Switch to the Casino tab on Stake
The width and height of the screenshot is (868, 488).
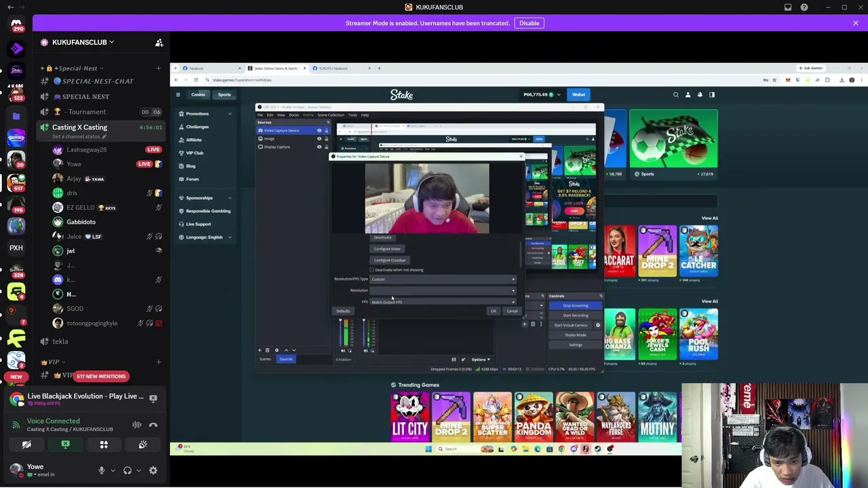point(198,95)
